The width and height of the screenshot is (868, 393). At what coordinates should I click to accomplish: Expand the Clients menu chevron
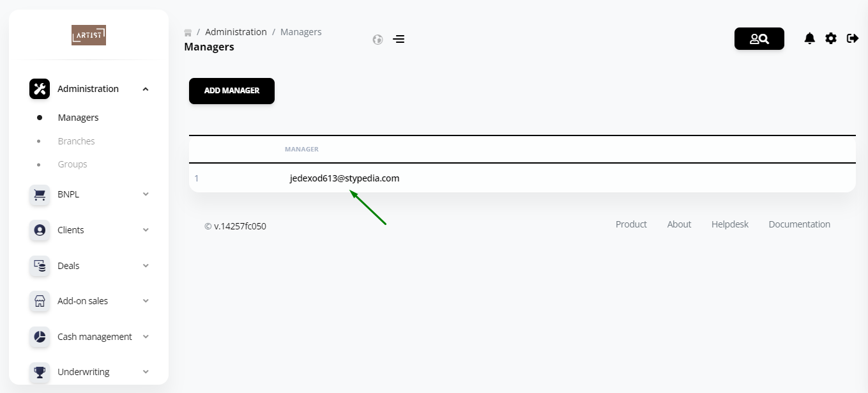pos(146,230)
